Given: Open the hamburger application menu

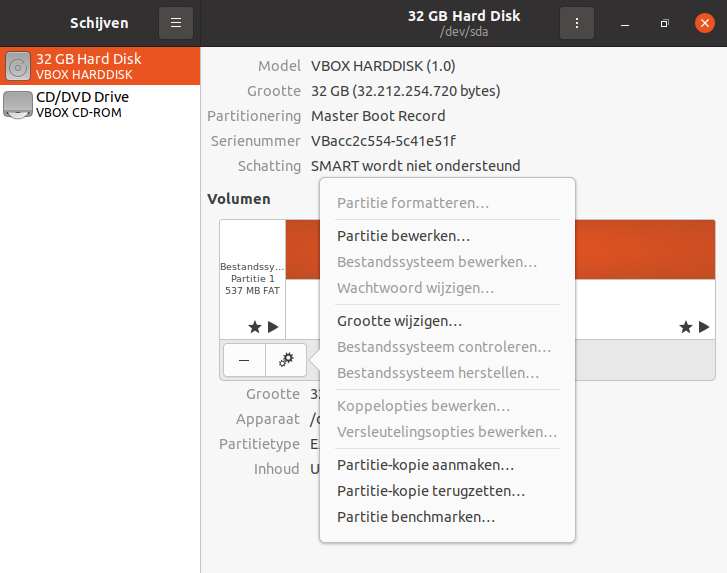Looking at the screenshot, I should tap(176, 23).
